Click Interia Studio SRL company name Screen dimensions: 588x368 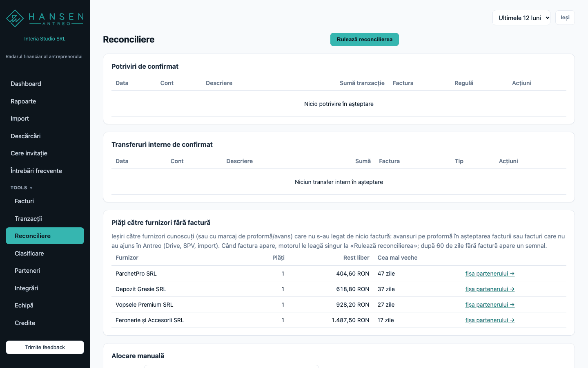click(45, 39)
